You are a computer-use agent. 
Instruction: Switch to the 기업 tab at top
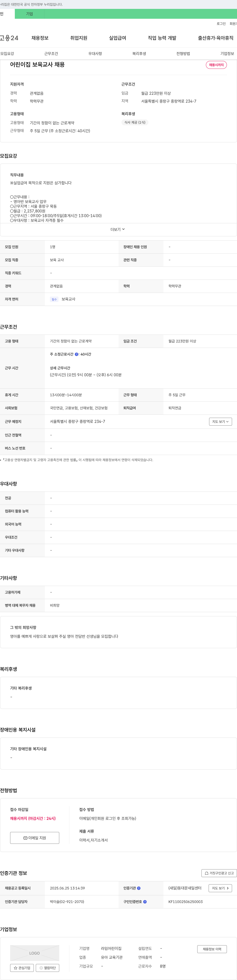[29, 14]
